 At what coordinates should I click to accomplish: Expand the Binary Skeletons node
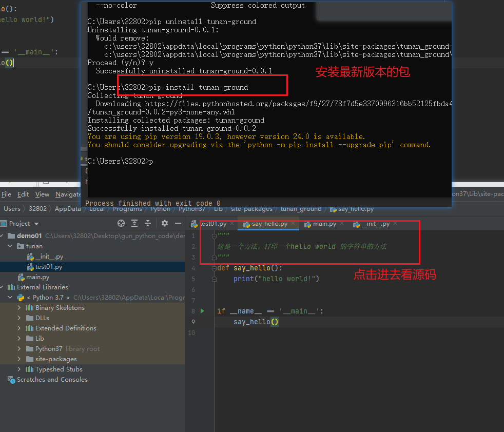20,308
